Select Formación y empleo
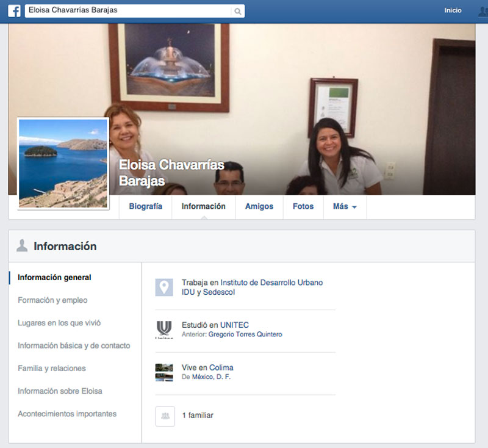 point(52,300)
